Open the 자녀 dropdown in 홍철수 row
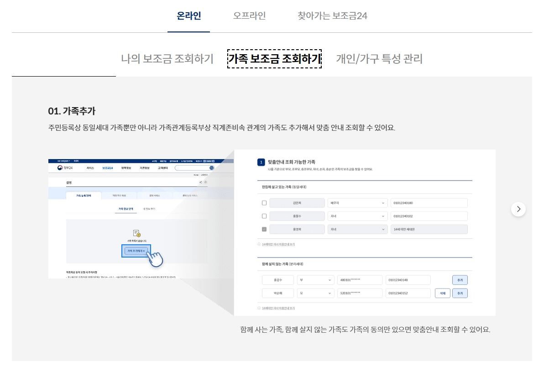The width and height of the screenshot is (549, 392). pos(357,216)
